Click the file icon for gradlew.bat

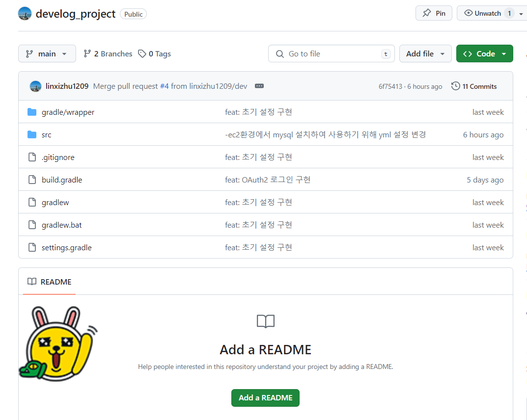32,225
